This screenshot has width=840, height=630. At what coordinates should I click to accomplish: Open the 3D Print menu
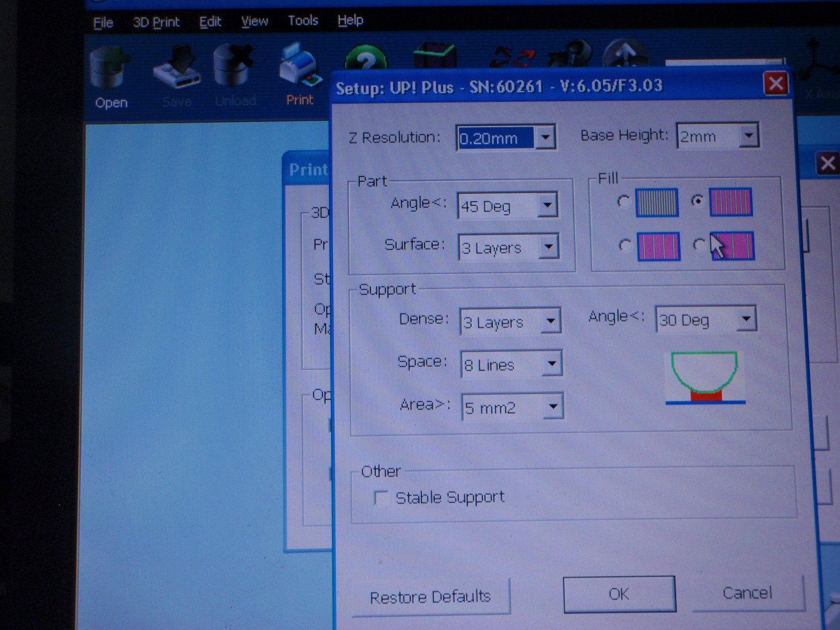(x=156, y=23)
